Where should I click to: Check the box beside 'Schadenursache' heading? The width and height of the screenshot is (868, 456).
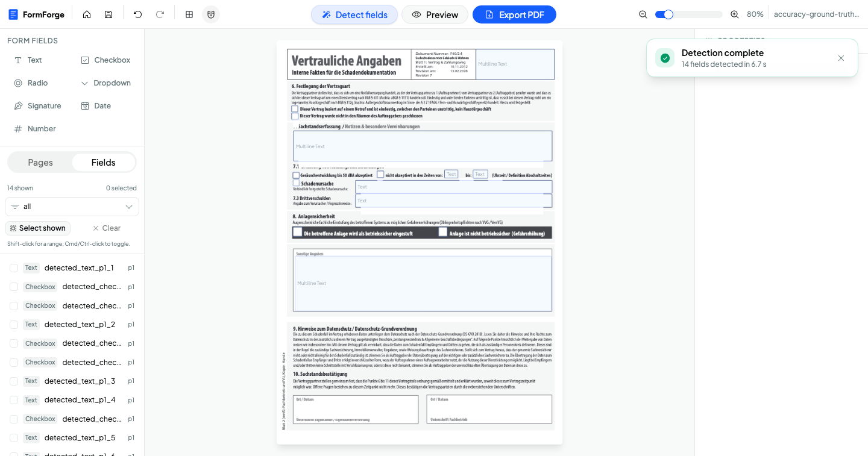296,183
